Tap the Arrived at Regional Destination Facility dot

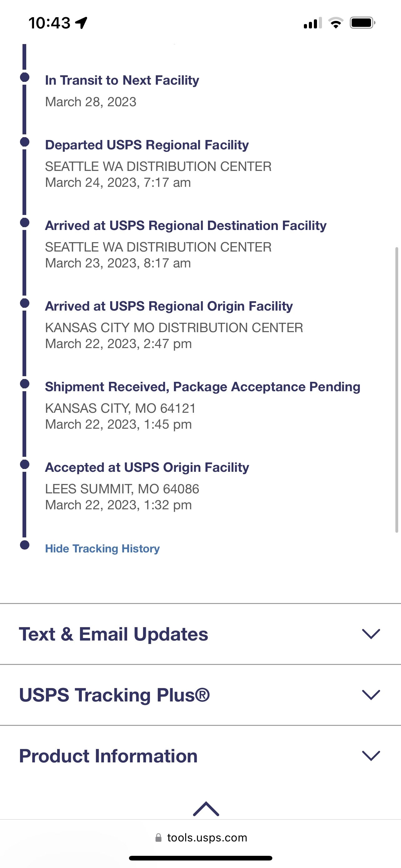pyautogui.click(x=25, y=222)
